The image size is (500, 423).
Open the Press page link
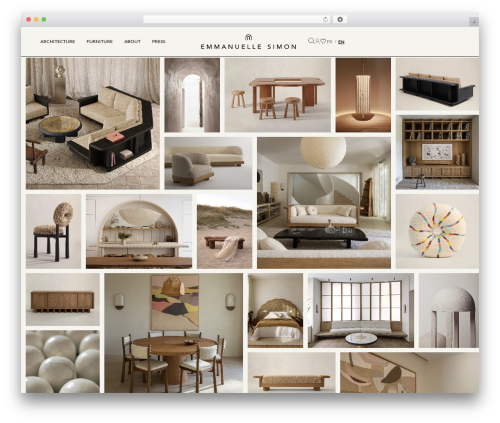158,42
